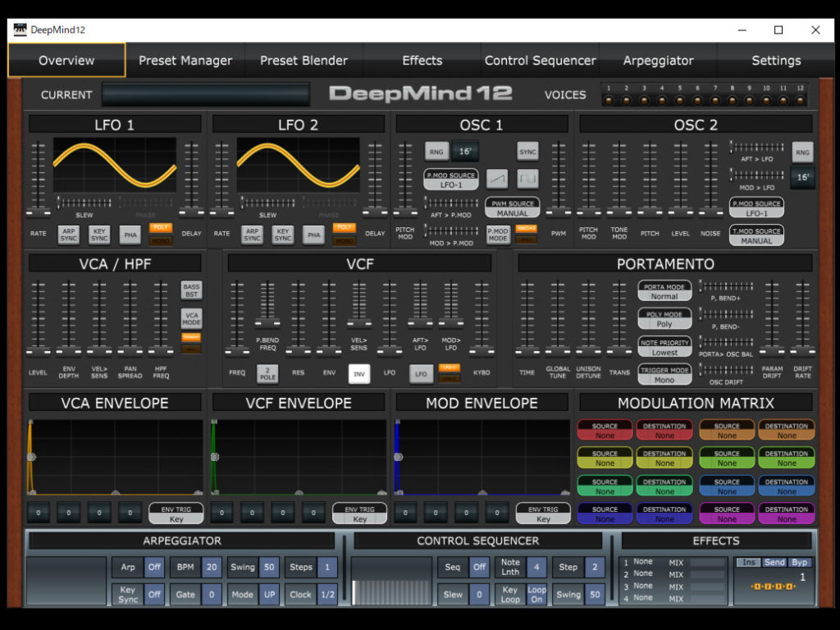The width and height of the screenshot is (840, 630).
Task: Open the Effects tab
Action: click(x=422, y=61)
